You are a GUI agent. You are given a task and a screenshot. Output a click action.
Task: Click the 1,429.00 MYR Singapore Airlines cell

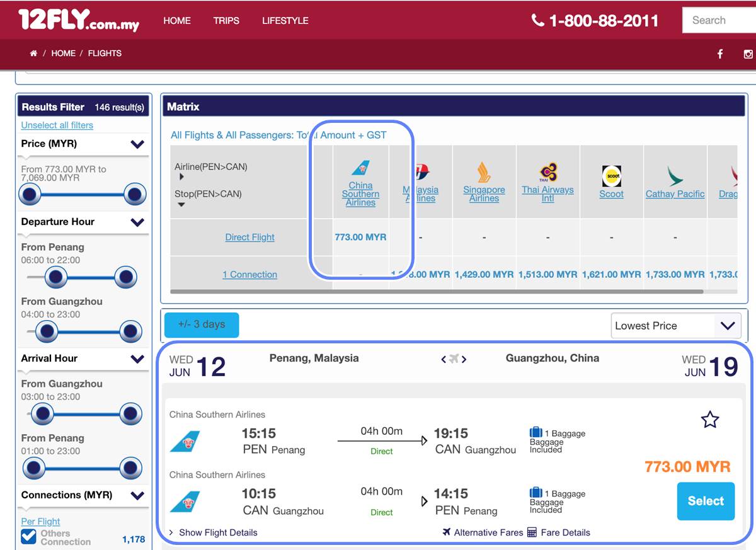tap(484, 275)
